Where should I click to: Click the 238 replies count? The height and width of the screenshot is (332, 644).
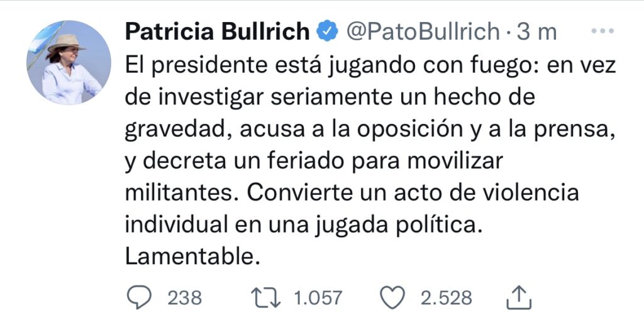click(184, 297)
